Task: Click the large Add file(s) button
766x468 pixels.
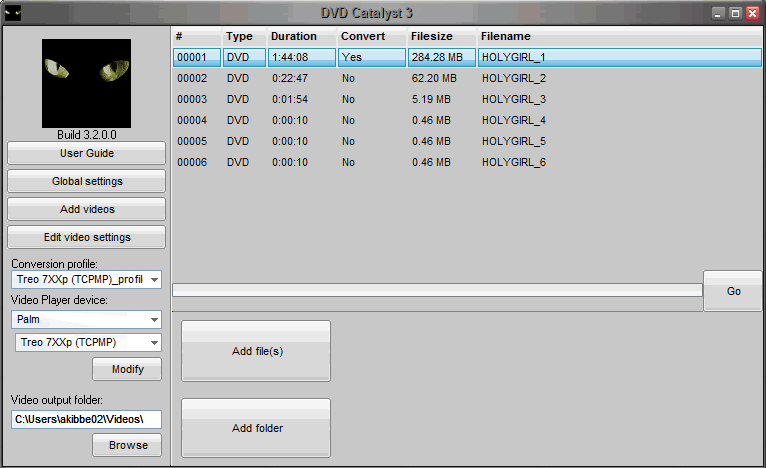Action: pos(256,351)
